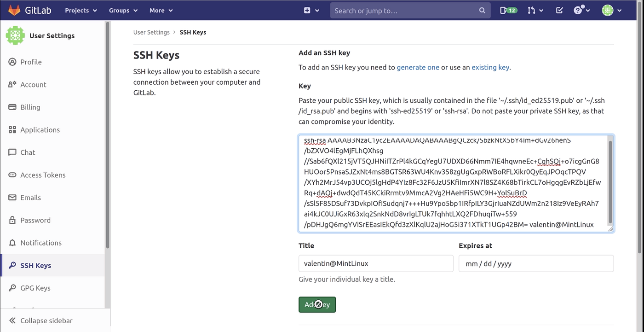Click the Billing card icon in sidebar

pyautogui.click(x=12, y=107)
